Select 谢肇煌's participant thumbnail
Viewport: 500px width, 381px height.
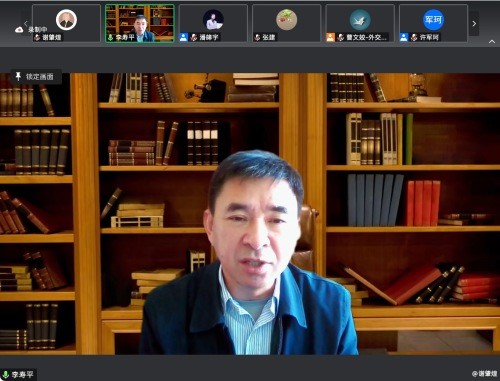click(x=66, y=23)
